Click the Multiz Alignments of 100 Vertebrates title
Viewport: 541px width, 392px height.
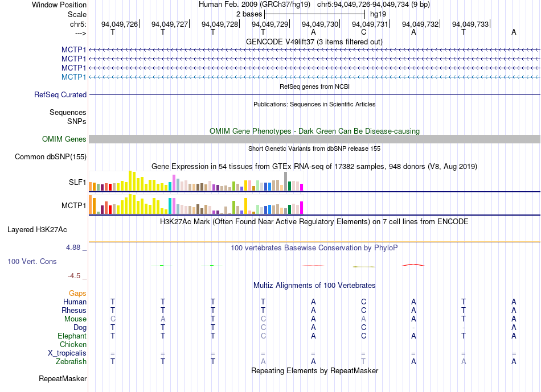tap(314, 286)
